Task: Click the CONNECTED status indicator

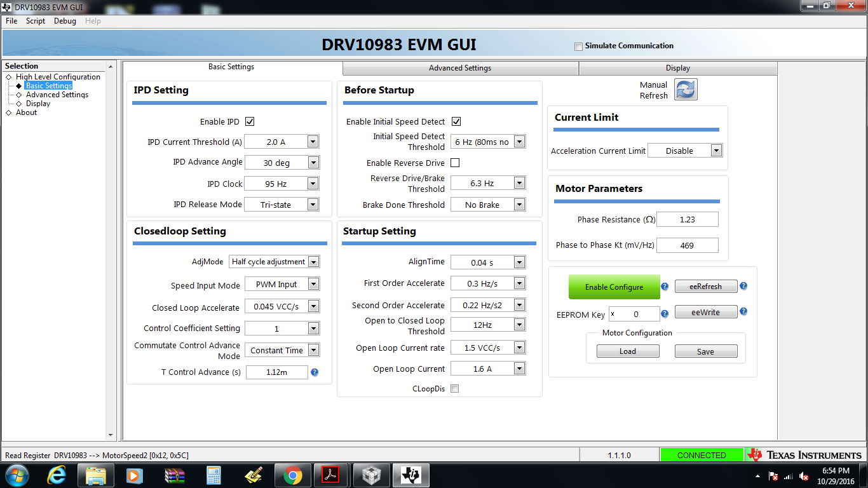Action: (702, 455)
